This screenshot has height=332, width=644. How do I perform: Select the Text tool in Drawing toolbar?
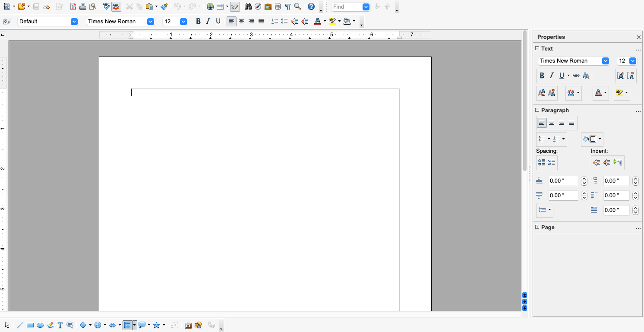(60, 325)
